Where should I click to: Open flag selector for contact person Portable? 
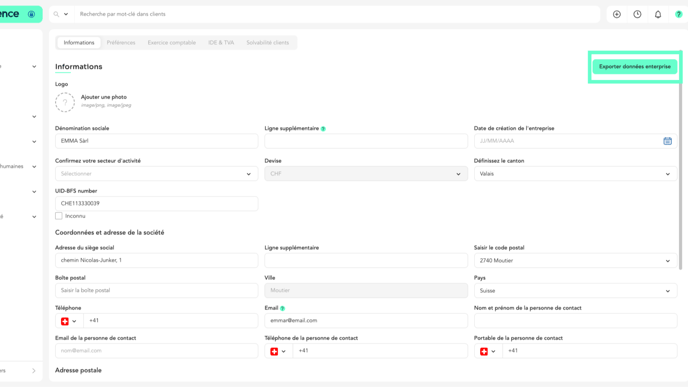[488, 351]
